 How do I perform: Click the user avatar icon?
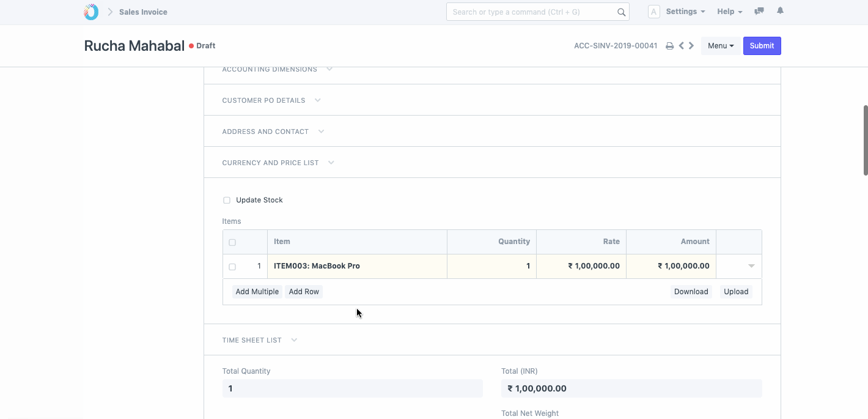(653, 12)
